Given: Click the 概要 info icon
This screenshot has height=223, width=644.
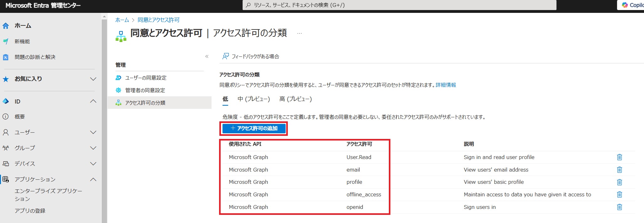Looking at the screenshot, I should click(6, 117).
